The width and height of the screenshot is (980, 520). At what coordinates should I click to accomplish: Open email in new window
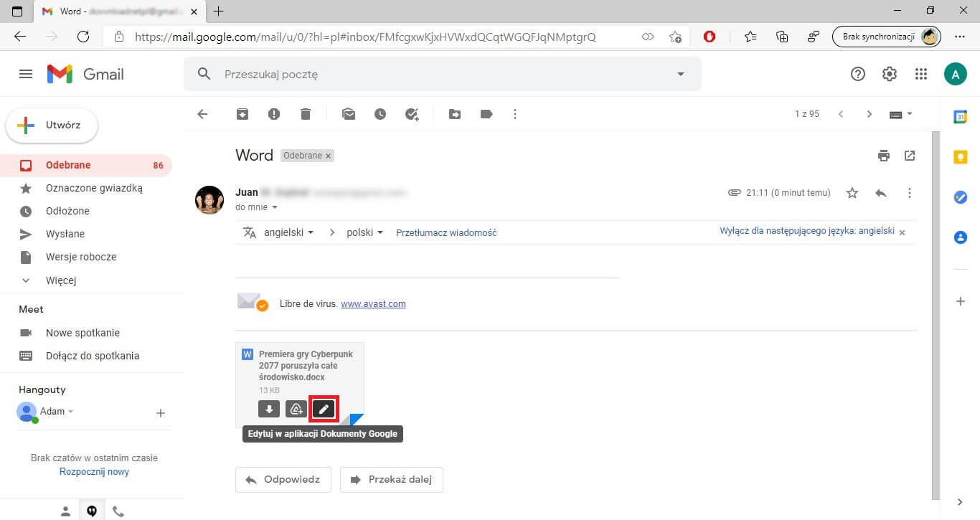pyautogui.click(x=910, y=156)
